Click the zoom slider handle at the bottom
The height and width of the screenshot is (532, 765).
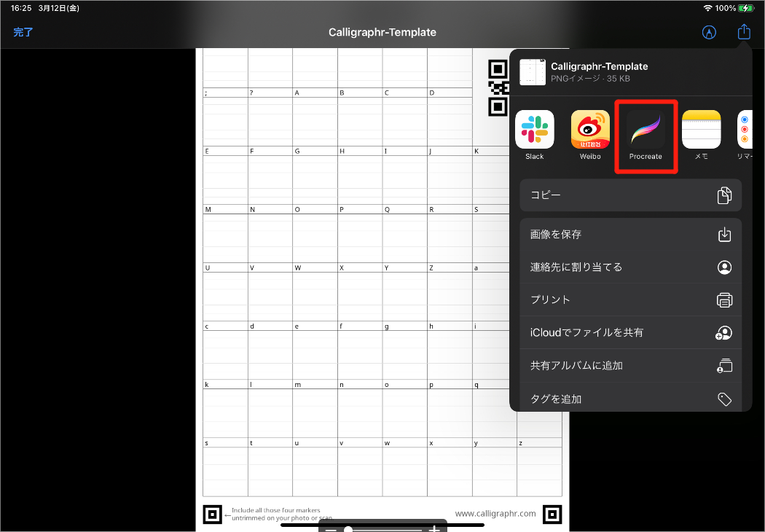348,529
